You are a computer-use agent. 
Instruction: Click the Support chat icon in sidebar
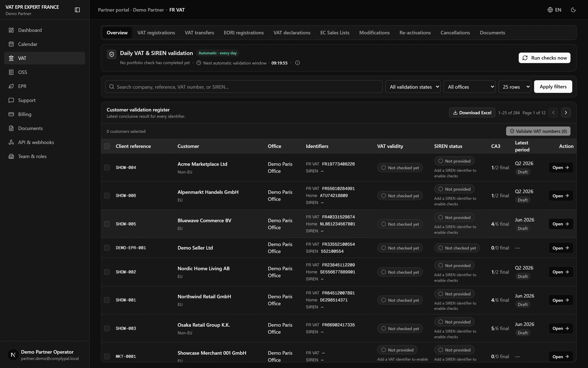(x=11, y=100)
